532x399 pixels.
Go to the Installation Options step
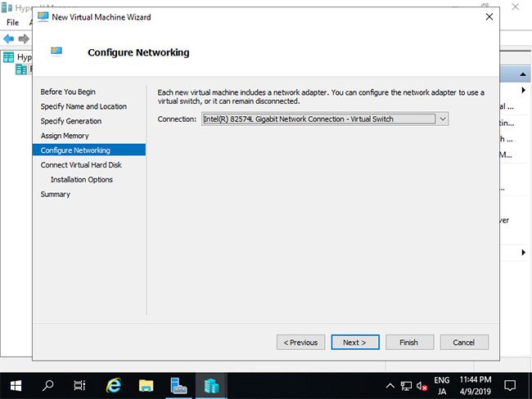click(x=81, y=180)
